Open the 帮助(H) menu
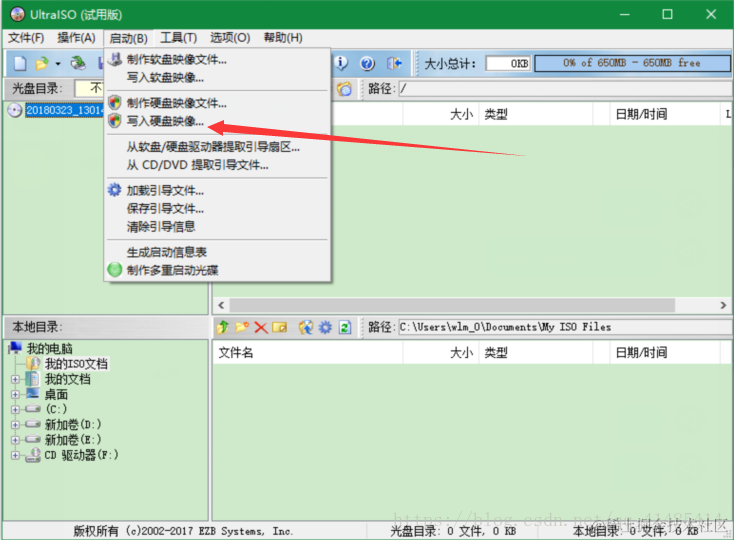 [283, 37]
